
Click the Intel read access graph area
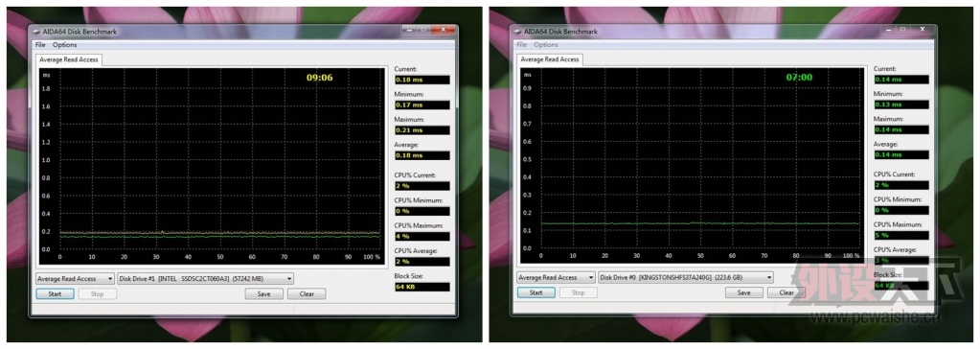pos(213,166)
